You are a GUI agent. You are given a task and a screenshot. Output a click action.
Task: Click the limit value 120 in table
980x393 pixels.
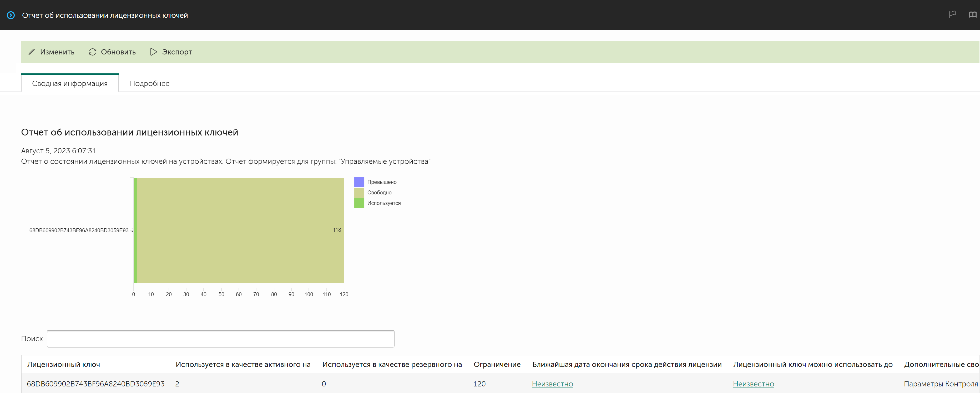(479, 384)
